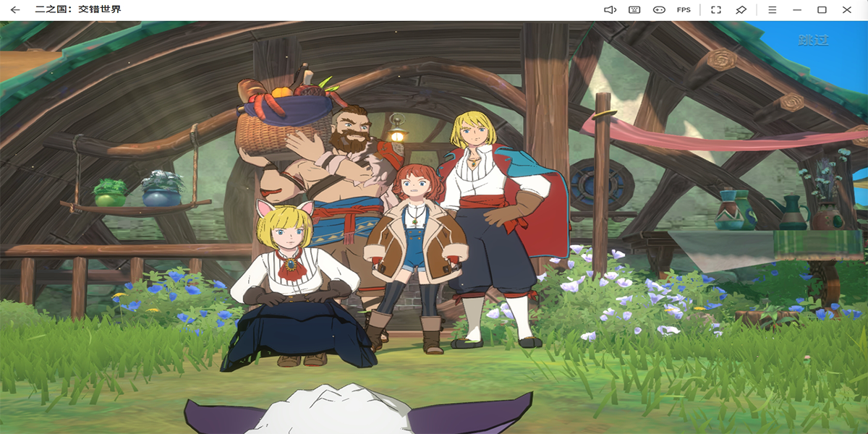This screenshot has height=434, width=868.
Task: Maximize the game window
Action: [822, 10]
